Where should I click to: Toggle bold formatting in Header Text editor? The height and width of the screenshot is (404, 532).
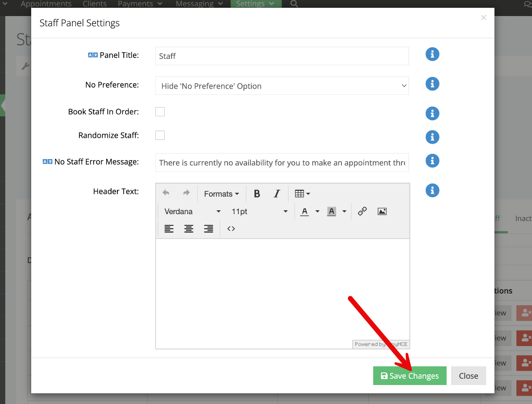[x=257, y=194]
